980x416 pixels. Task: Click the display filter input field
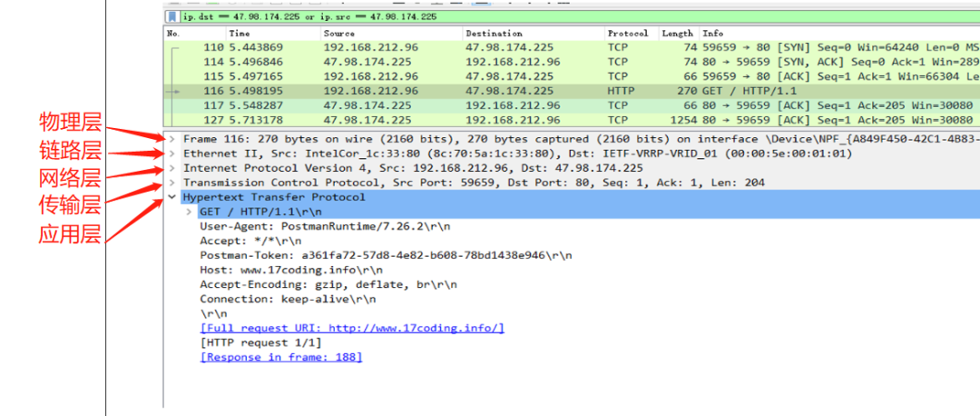pos(544,16)
